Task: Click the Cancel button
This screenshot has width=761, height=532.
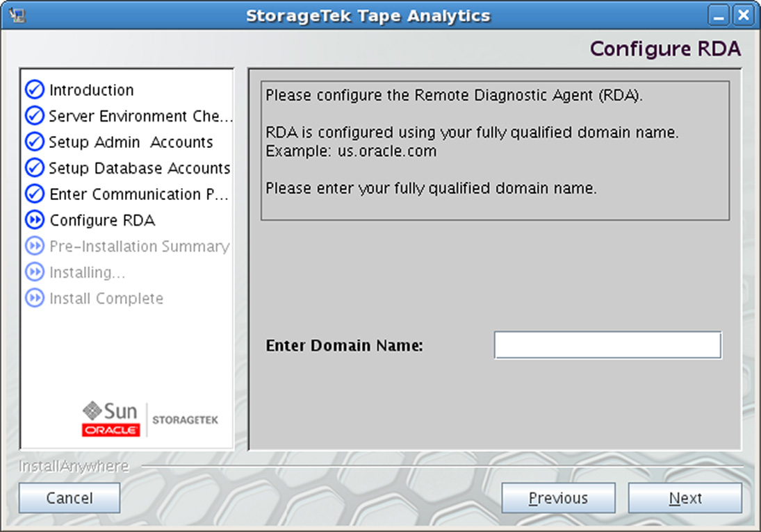Action: 69,498
